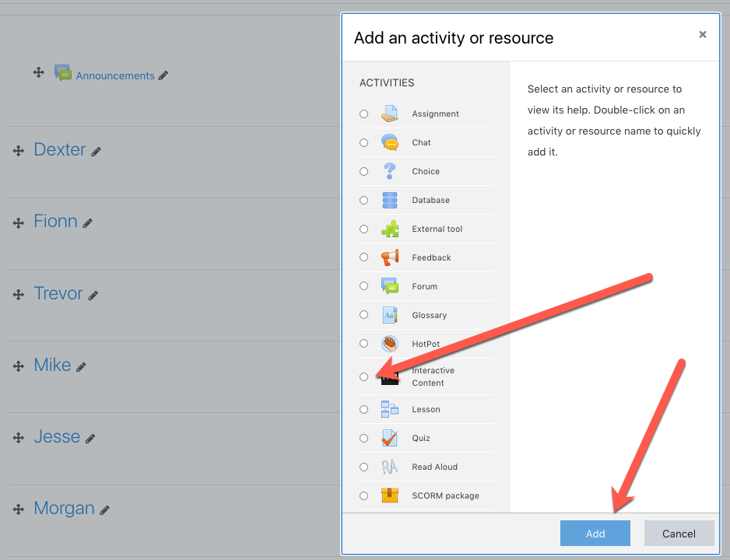Image resolution: width=730 pixels, height=560 pixels.
Task: Click the SCORM package box icon
Action: click(390, 495)
